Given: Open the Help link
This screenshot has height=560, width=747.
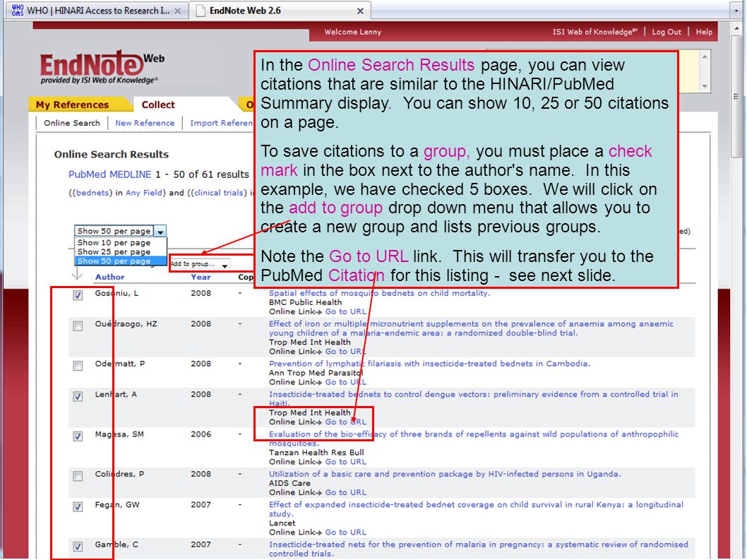Looking at the screenshot, I should coord(704,32).
